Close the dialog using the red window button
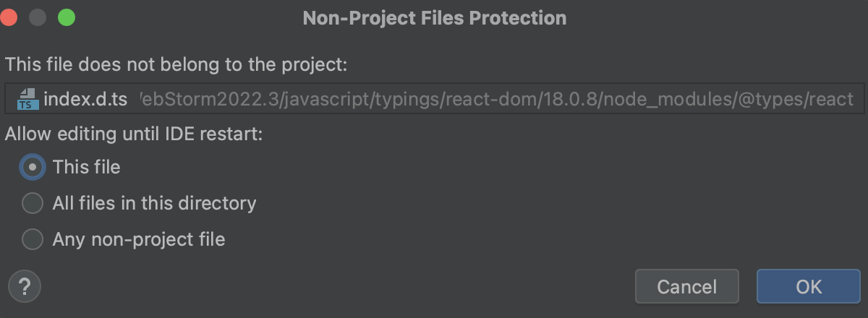 [8, 18]
